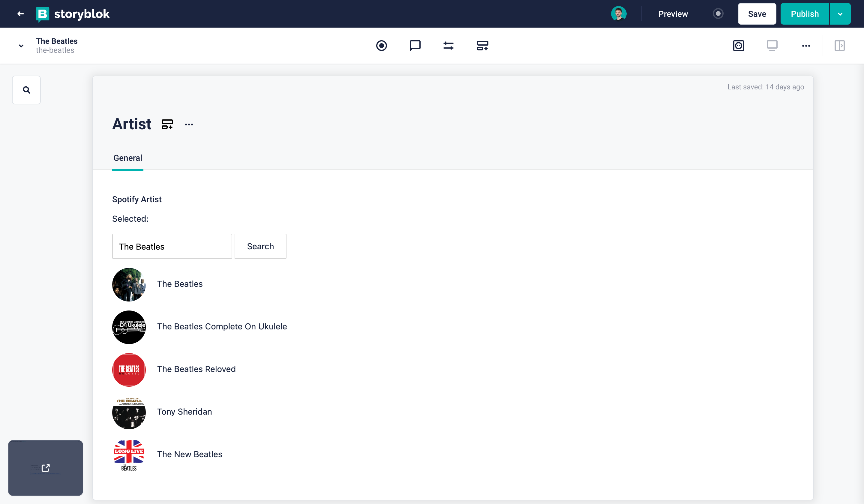This screenshot has width=864, height=504.
Task: Open the preview in new window icon
Action: tap(46, 468)
